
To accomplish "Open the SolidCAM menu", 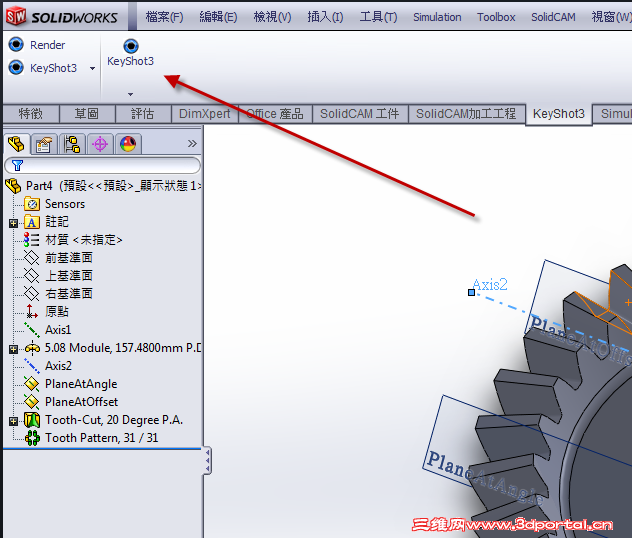I will point(553,17).
